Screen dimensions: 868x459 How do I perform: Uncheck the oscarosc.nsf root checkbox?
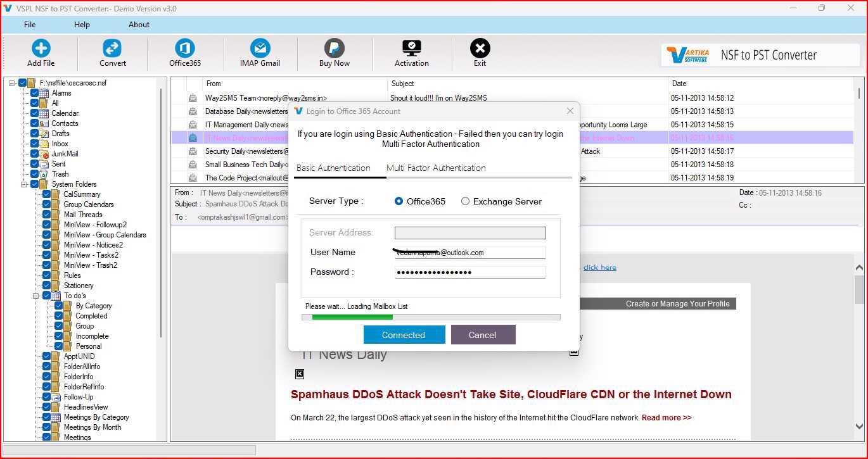(23, 83)
